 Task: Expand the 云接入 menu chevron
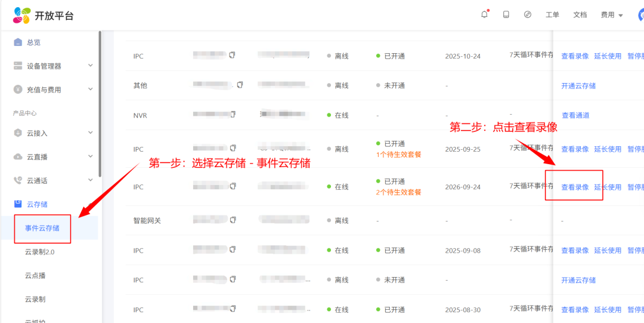[91, 133]
